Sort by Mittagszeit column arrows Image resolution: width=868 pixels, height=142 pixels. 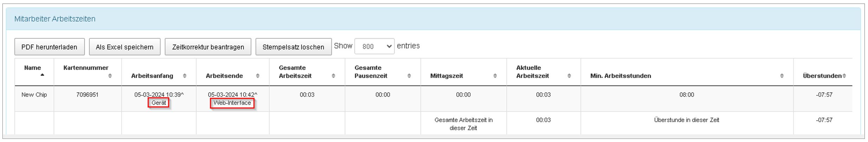(495, 76)
